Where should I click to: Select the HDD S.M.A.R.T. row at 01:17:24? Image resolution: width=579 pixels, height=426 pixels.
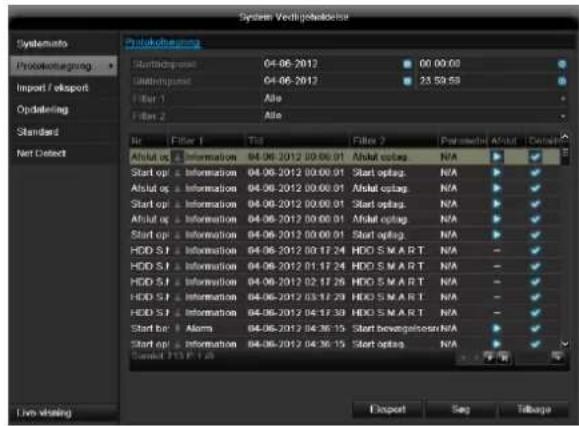(345, 266)
